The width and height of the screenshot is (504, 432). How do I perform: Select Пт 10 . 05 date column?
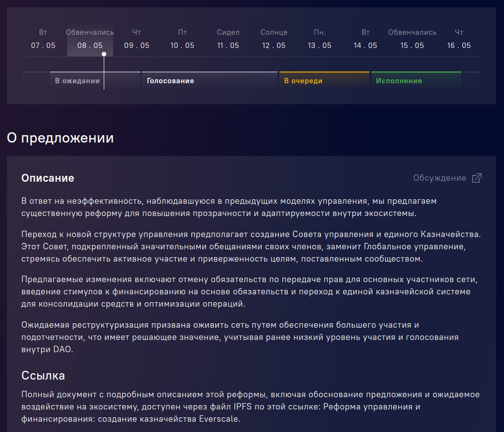click(183, 40)
